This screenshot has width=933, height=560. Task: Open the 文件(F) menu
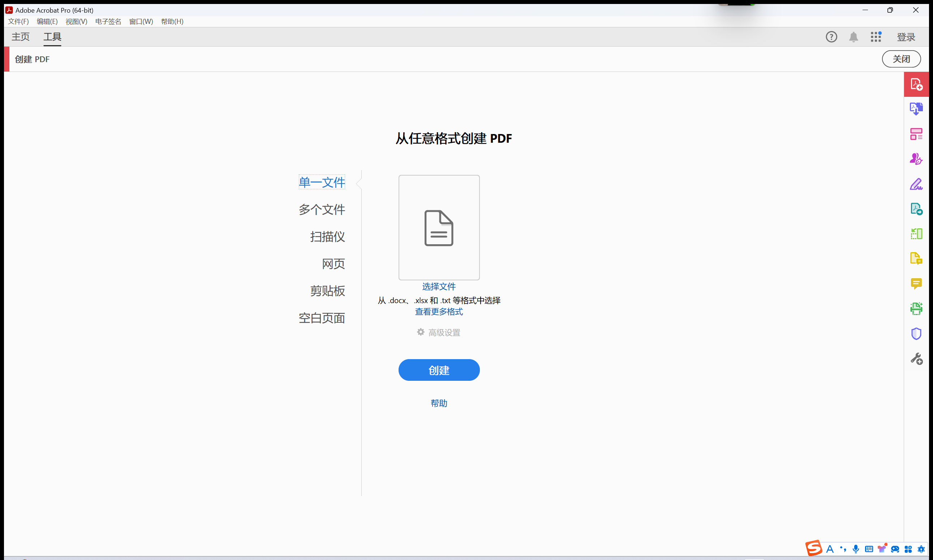point(18,22)
